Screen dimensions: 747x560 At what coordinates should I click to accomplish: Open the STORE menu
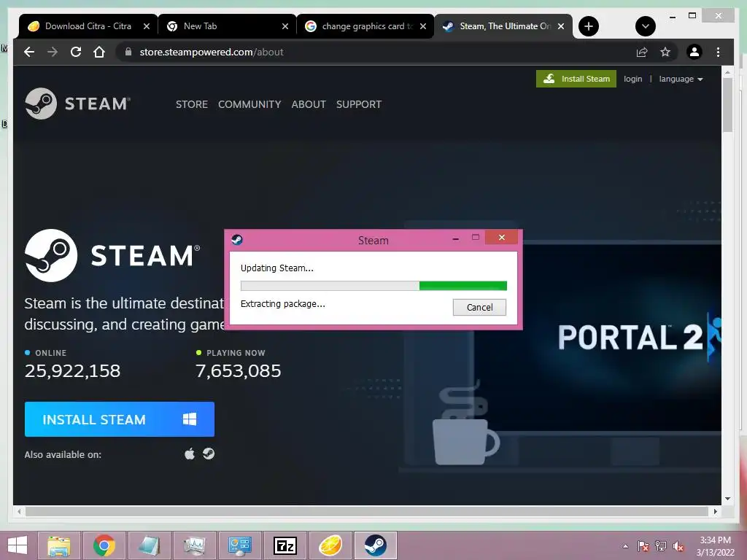(x=192, y=104)
